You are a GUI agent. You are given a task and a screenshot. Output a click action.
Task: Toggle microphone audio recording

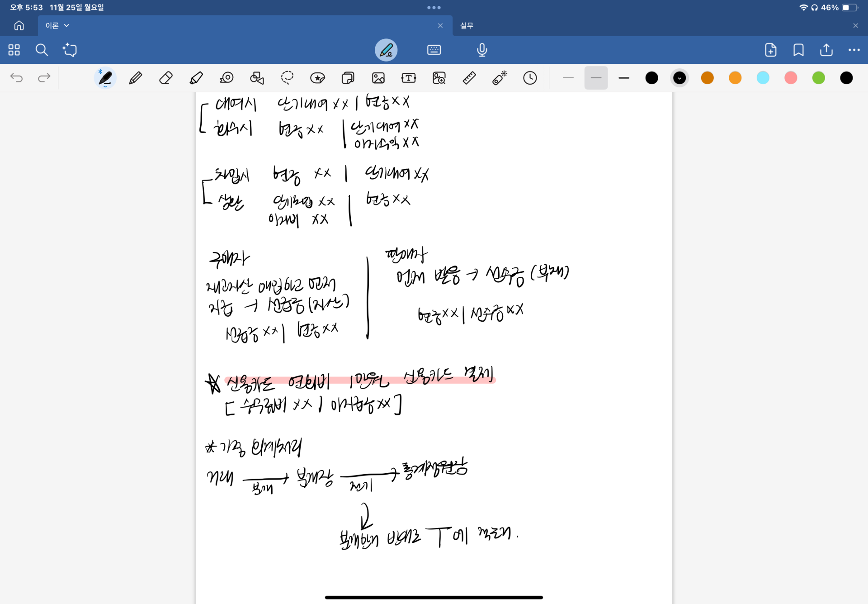(482, 50)
